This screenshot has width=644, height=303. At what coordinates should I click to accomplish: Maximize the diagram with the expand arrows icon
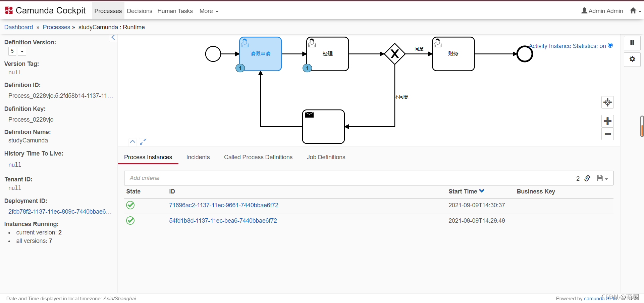coord(143,142)
